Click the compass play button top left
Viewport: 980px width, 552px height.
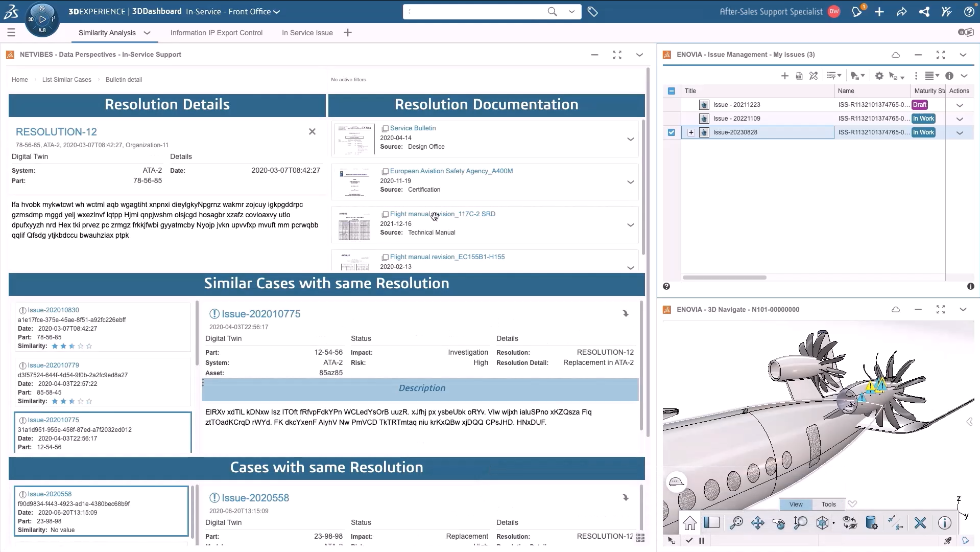[x=42, y=19]
